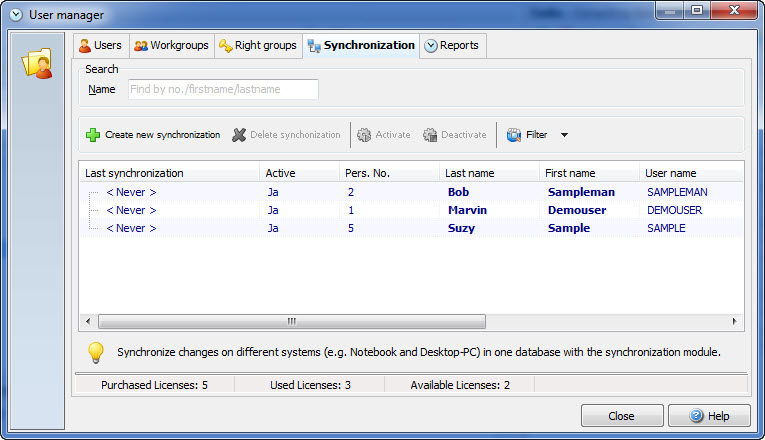
Task: Click first name Demouser
Action: coord(577,210)
